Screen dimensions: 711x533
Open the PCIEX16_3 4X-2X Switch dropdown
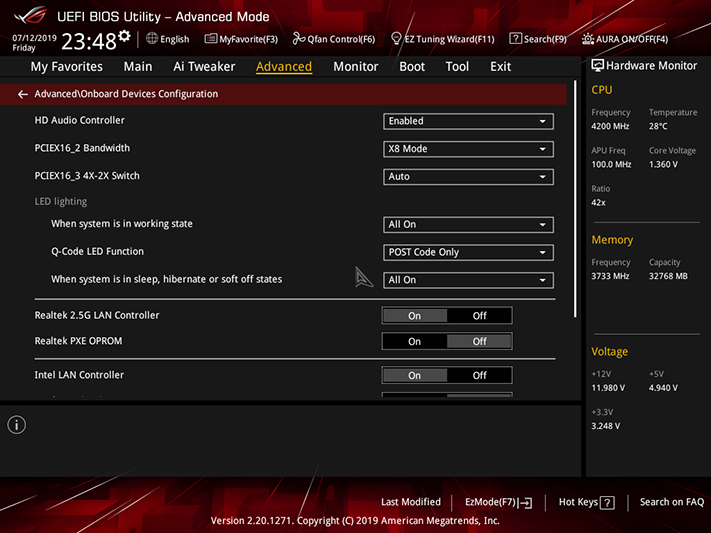[x=468, y=176]
